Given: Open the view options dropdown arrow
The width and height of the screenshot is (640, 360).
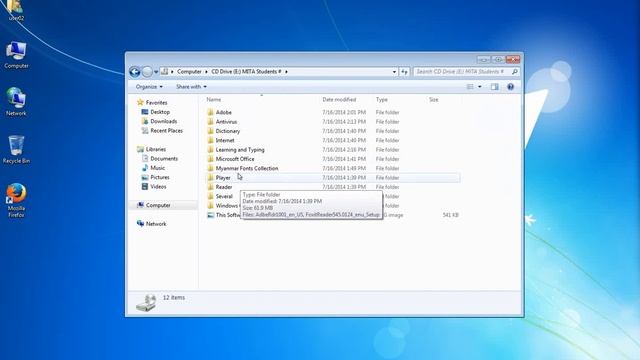Looking at the screenshot, I should coord(480,87).
